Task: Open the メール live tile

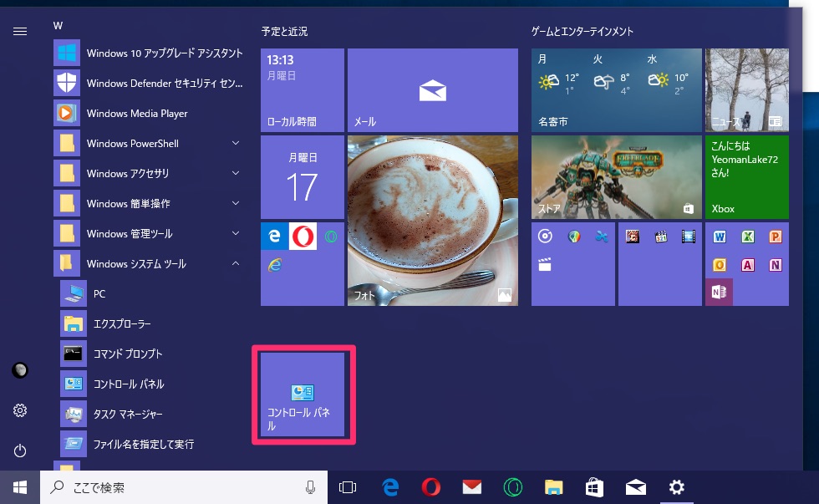Action: point(433,90)
